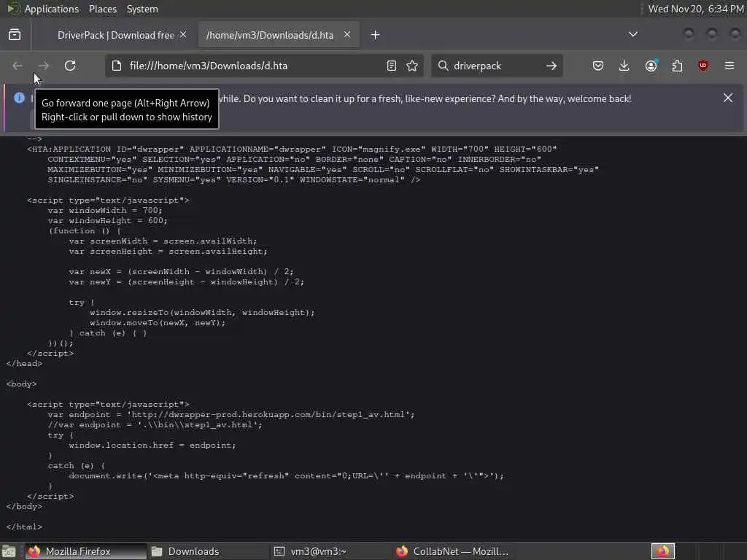Click the 'var screenHeight' line
The image size is (747, 560).
tap(169, 252)
